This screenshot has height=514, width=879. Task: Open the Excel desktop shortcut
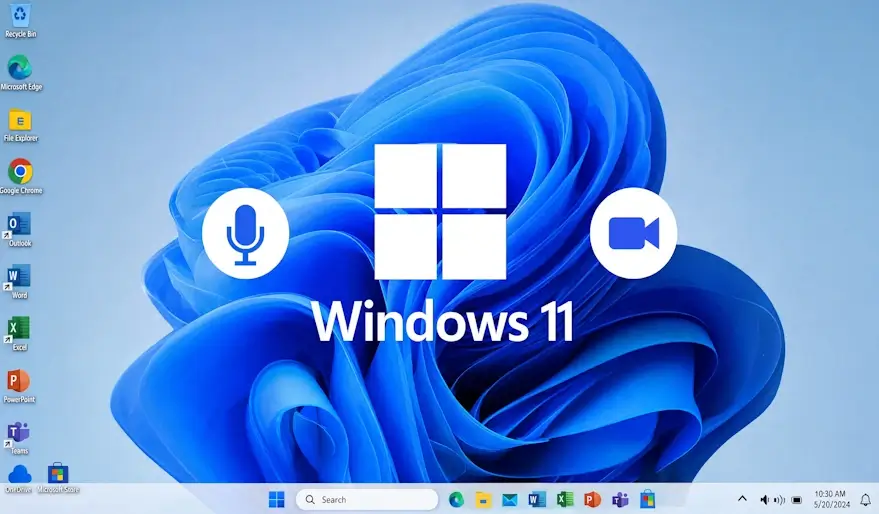[18, 334]
